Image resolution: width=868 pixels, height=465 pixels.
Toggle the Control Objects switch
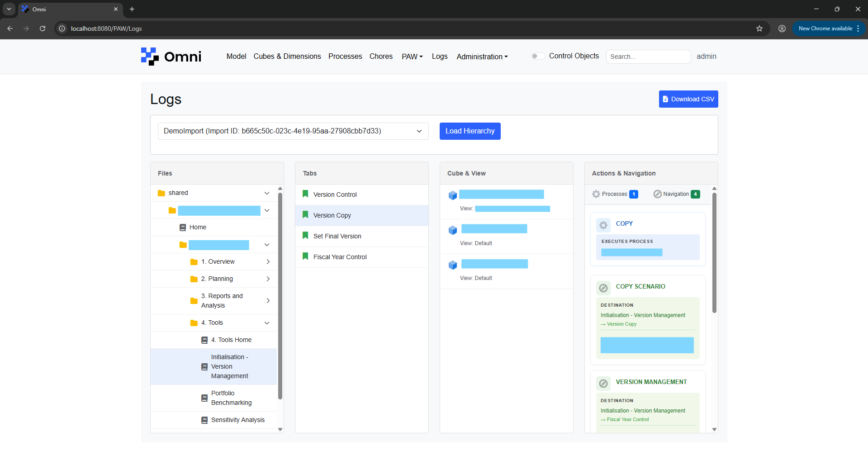pyautogui.click(x=538, y=56)
